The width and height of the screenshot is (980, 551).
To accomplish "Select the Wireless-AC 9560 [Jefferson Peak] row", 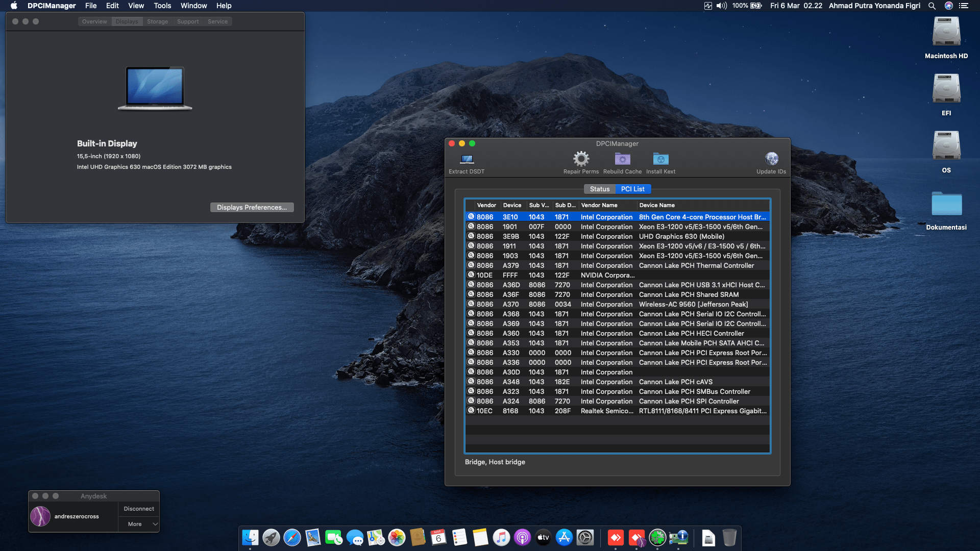I will pos(617,304).
